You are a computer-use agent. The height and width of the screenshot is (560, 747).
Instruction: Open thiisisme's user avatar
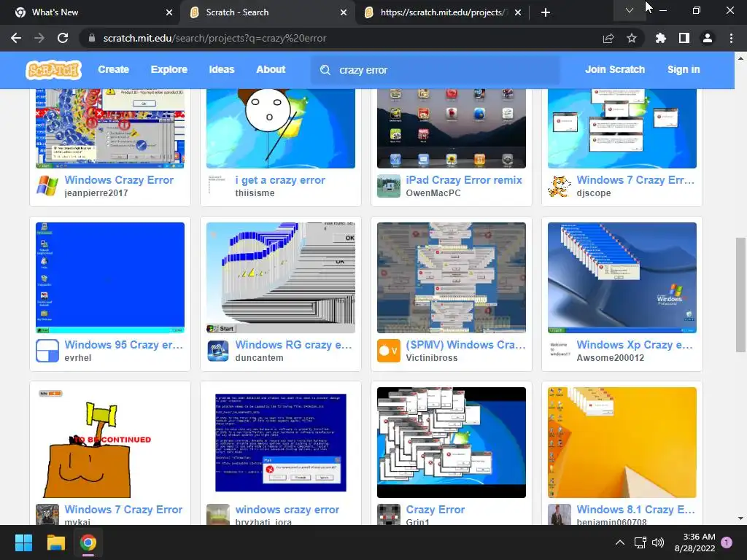218,186
